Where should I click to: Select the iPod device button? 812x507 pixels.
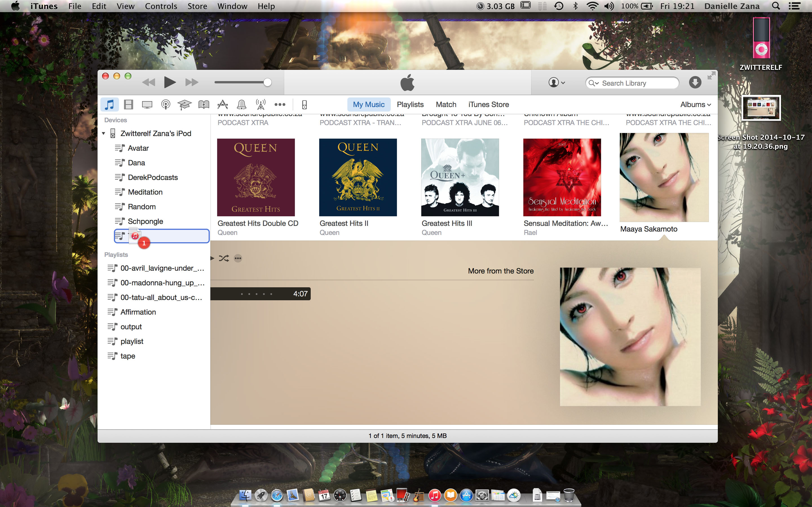(x=304, y=104)
